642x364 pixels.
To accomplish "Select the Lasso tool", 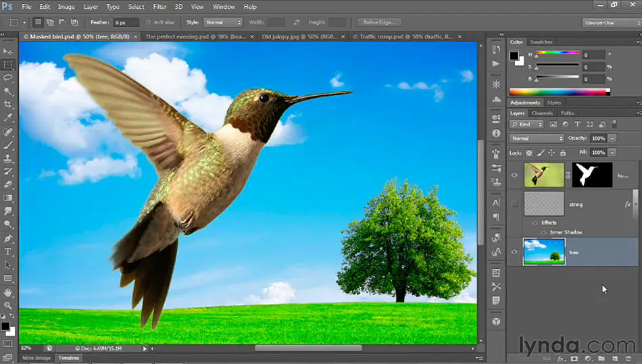I will click(x=8, y=78).
